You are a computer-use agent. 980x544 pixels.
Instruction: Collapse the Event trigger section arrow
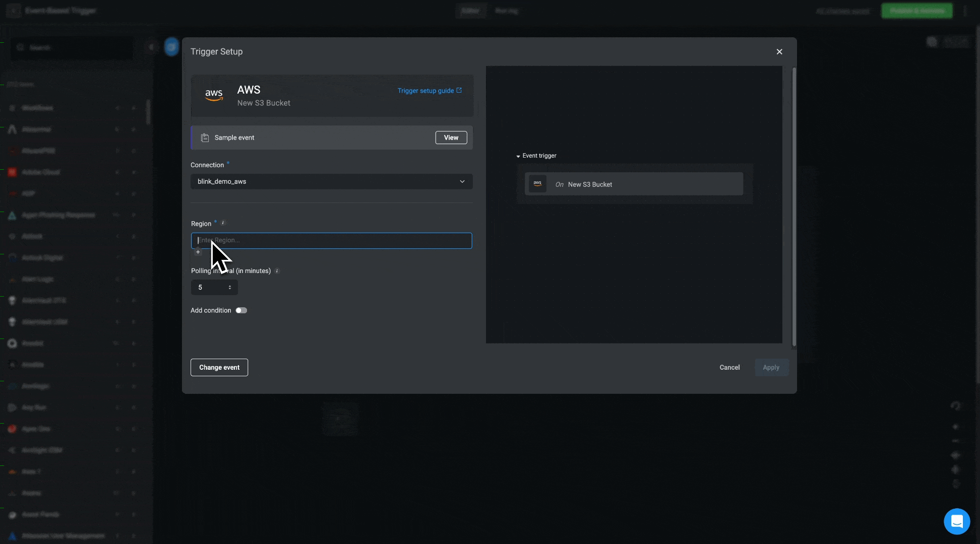518,156
